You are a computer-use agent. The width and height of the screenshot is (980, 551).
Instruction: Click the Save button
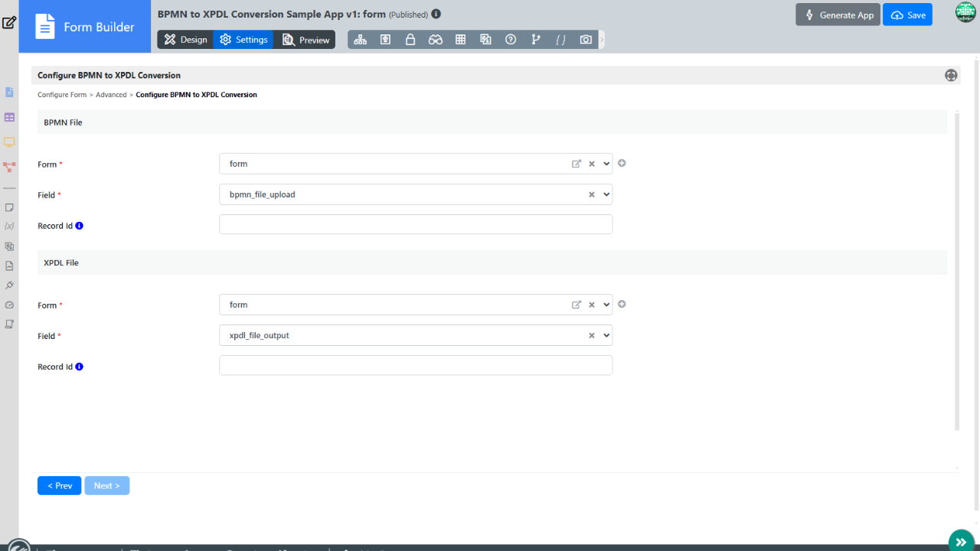(x=907, y=15)
